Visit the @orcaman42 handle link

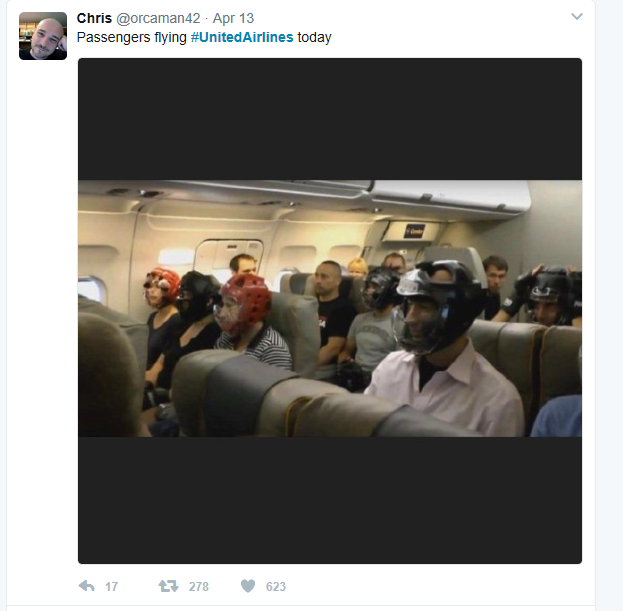click(158, 18)
